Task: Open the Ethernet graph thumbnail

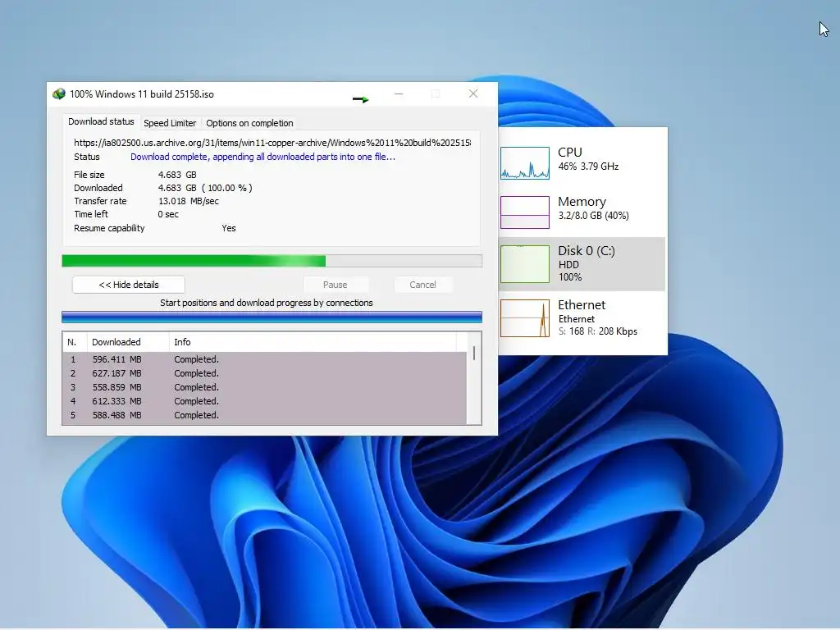Action: [524, 318]
